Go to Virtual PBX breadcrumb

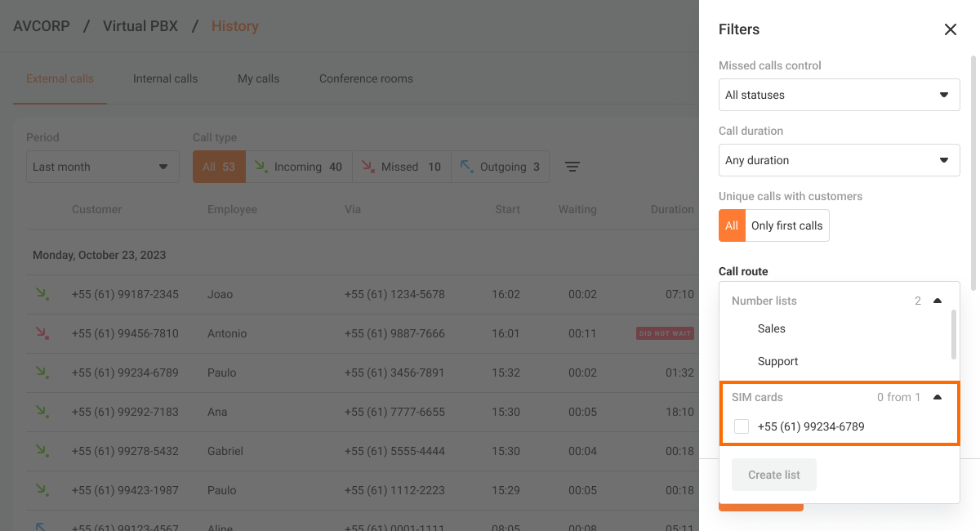click(139, 26)
